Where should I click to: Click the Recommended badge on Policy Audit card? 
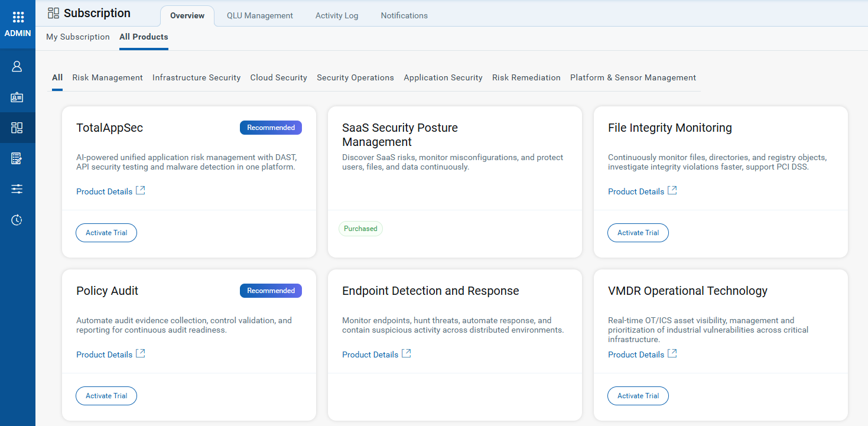pyautogui.click(x=271, y=291)
